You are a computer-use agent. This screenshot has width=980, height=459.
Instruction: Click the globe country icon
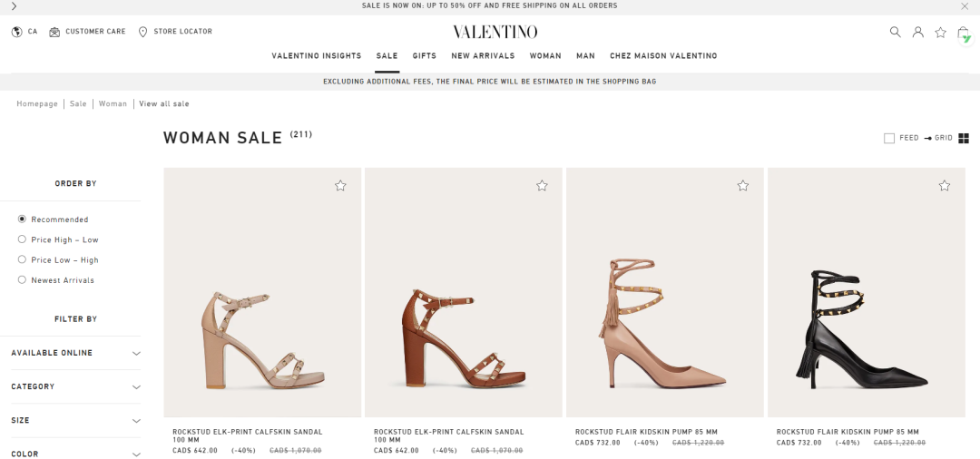[x=17, y=32]
